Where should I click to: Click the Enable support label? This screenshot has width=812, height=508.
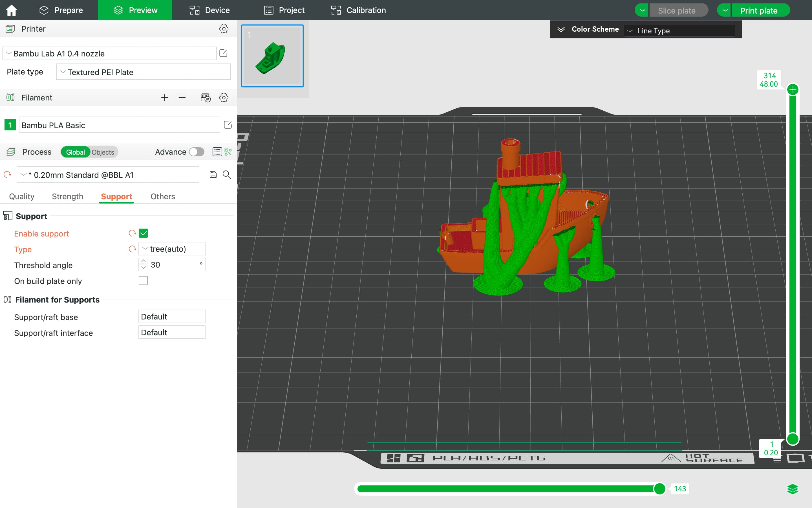(x=41, y=234)
